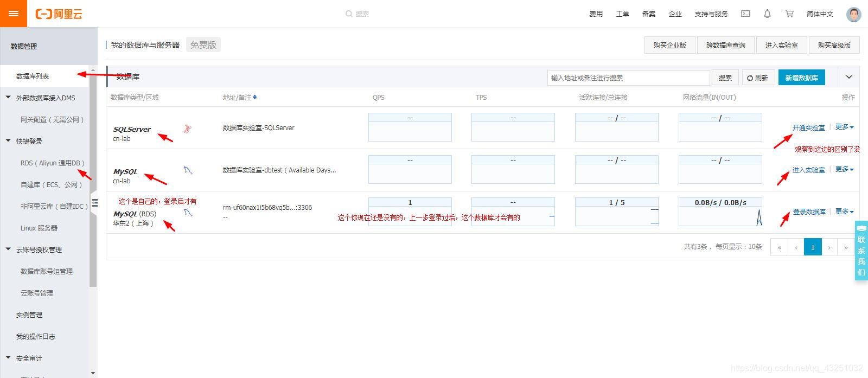868x378 pixels.
Task: Expand the 数据库 panel chevron
Action: 849,77
